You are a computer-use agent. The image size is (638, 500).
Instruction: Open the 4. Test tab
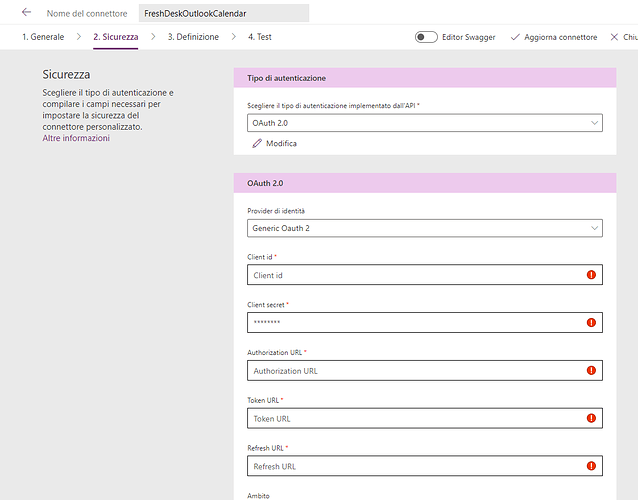[260, 37]
